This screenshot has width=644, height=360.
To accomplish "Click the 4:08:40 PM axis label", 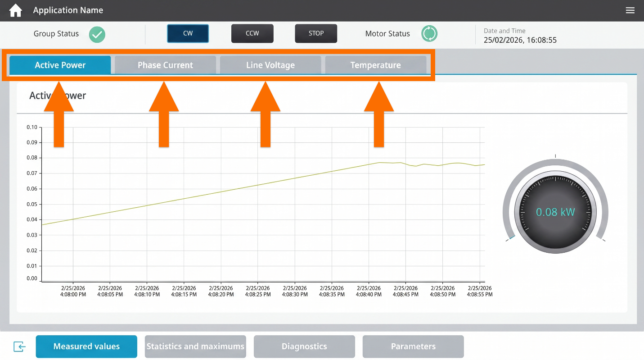I will click(x=369, y=291).
